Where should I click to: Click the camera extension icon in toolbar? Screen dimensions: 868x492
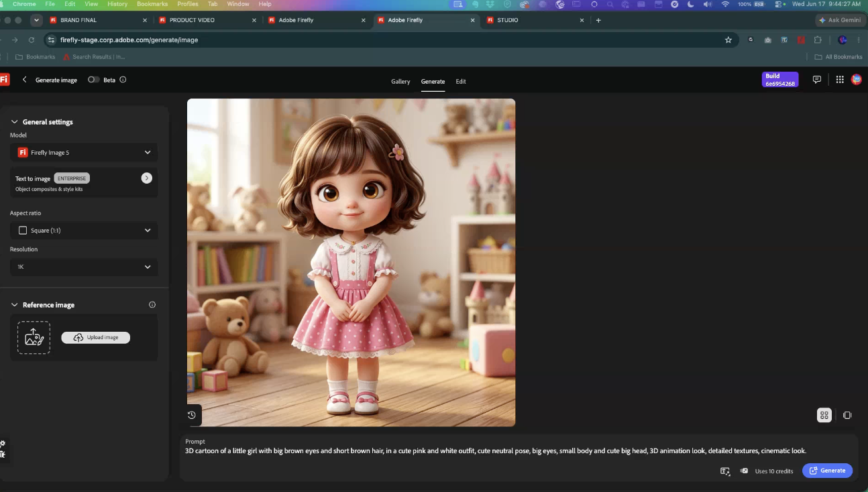[x=767, y=40]
